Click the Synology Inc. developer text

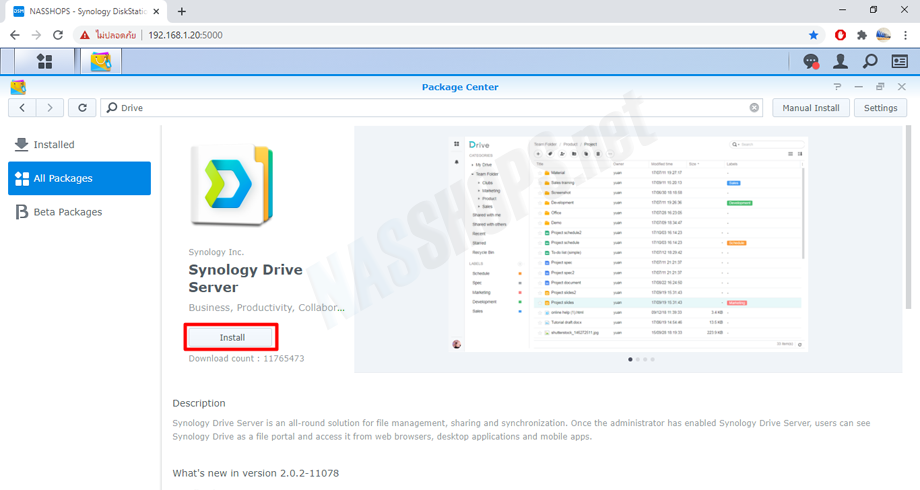[216, 252]
